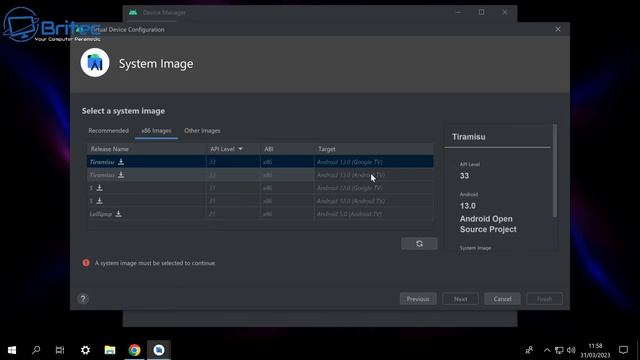Switch to the x86 Images tab
640x360 pixels.
tap(156, 131)
